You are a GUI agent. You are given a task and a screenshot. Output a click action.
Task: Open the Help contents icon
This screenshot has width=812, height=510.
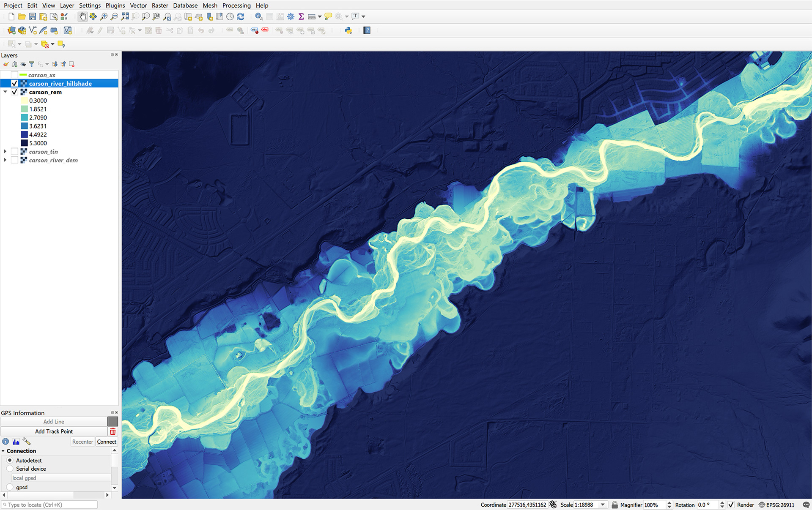(x=367, y=30)
